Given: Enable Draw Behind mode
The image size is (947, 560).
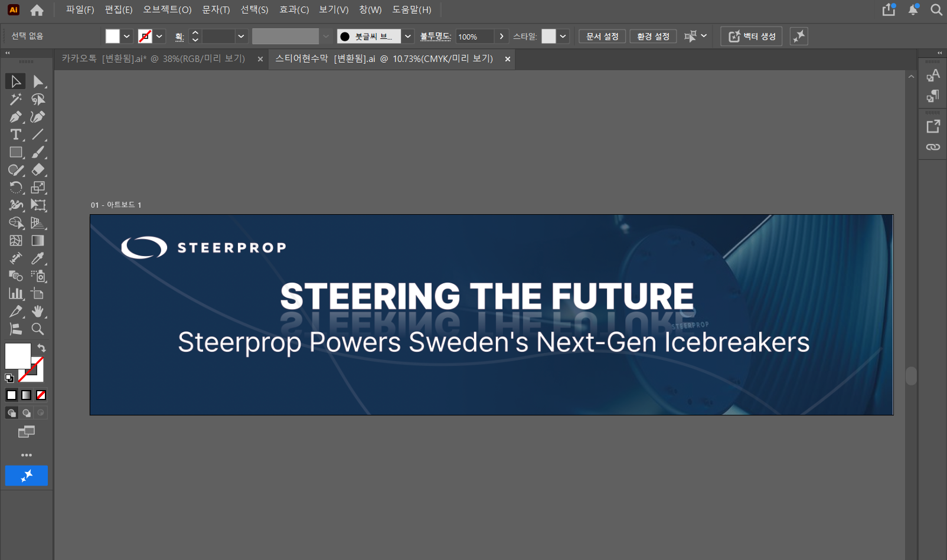Looking at the screenshot, I should [27, 413].
